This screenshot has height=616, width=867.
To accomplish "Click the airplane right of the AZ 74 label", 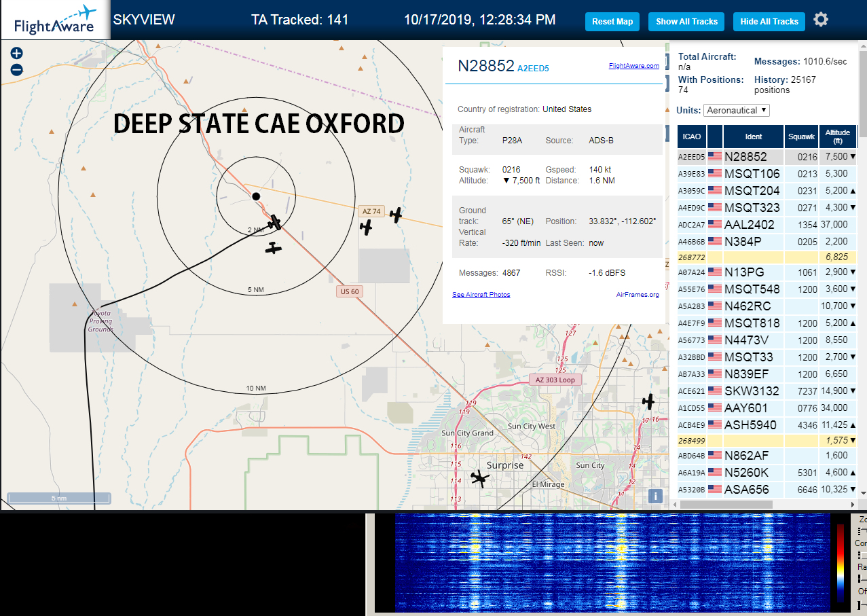I will click(x=396, y=215).
